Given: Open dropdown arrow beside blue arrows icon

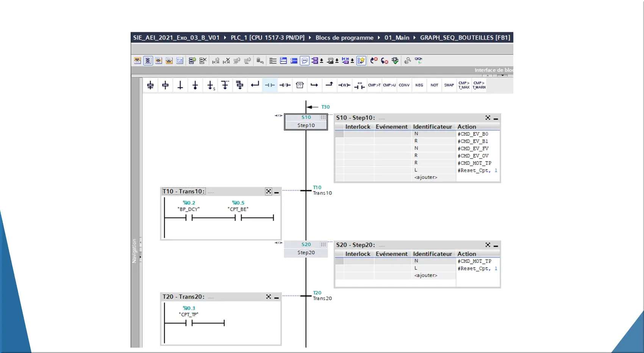Looking at the screenshot, I should click(x=352, y=61).
